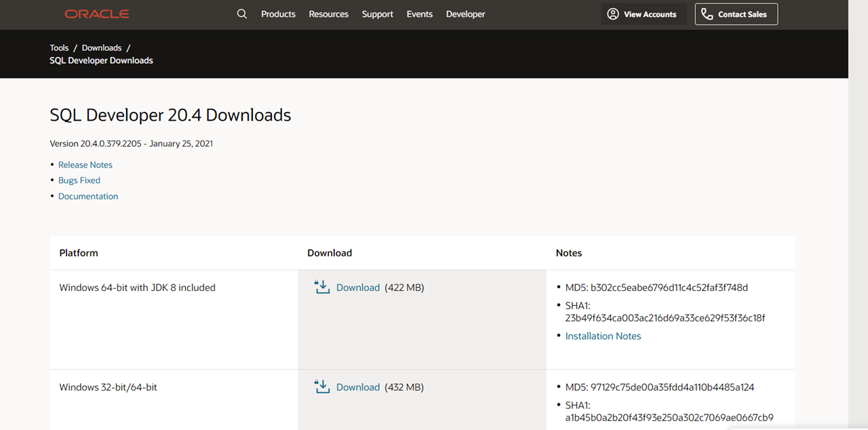Click the (422 MB) size text
This screenshot has height=430, width=868.
pyautogui.click(x=404, y=288)
